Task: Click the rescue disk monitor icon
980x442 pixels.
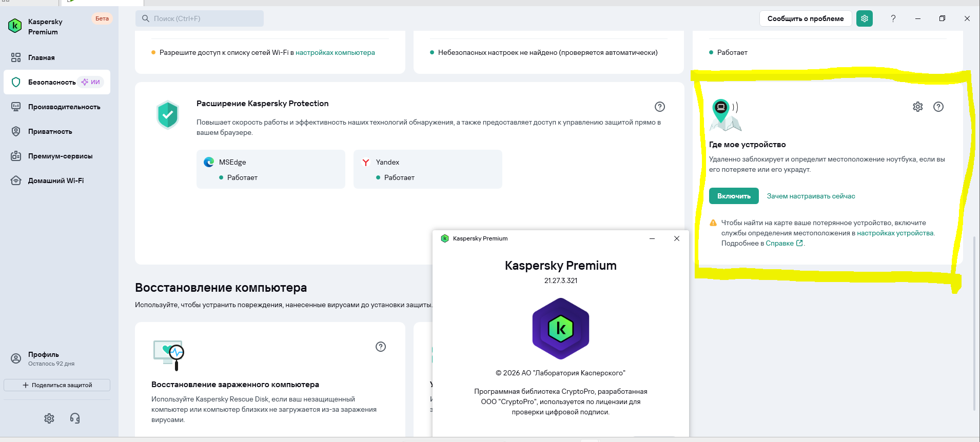Action: [168, 355]
